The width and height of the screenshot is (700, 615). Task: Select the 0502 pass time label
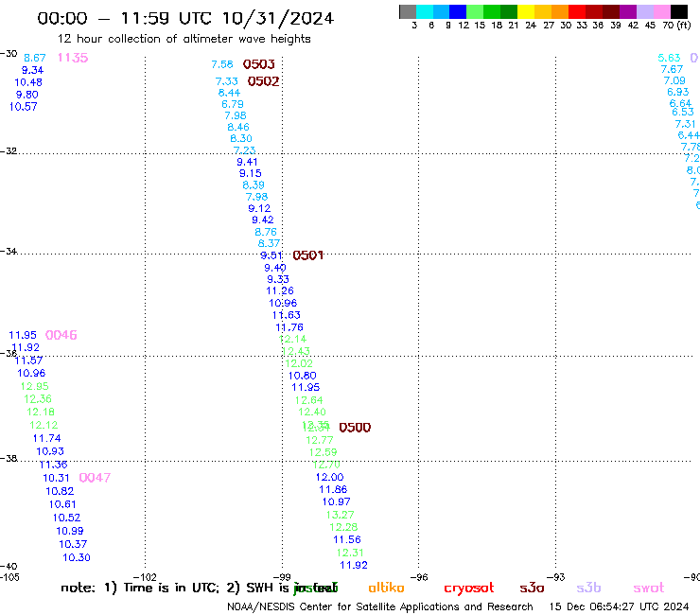click(x=263, y=81)
